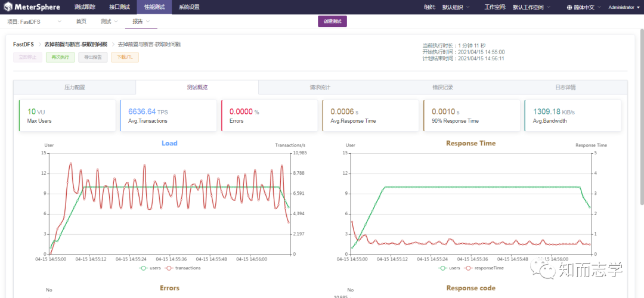Click the MeterSphere logo icon

click(8, 7)
